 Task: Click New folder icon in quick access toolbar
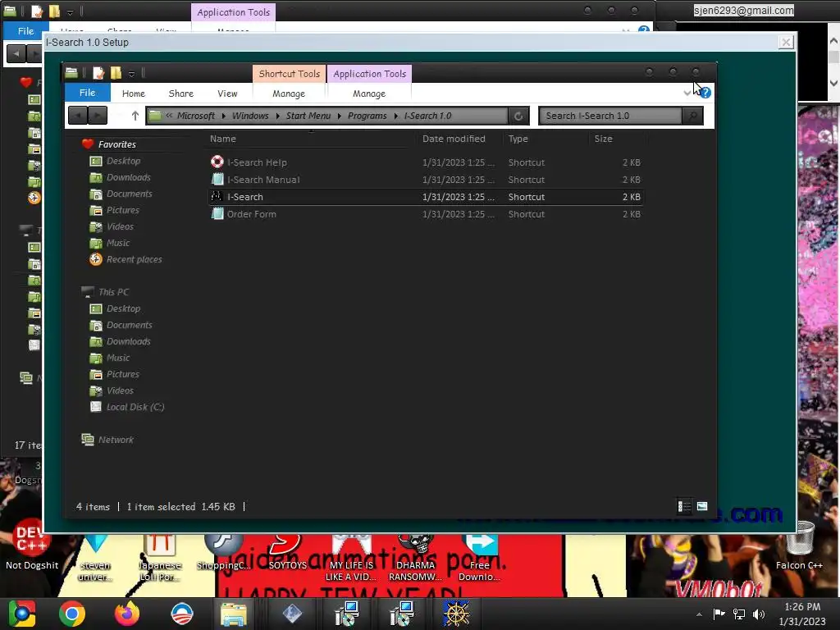116,72
